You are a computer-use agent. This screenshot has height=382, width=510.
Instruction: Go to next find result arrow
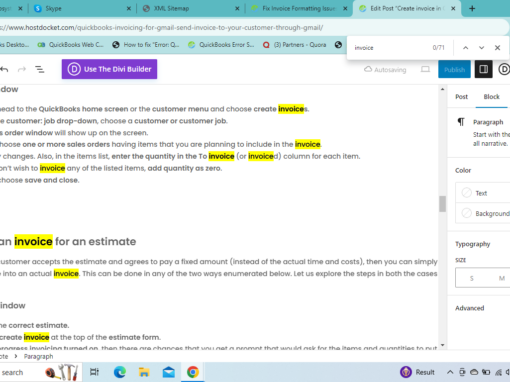(481, 48)
